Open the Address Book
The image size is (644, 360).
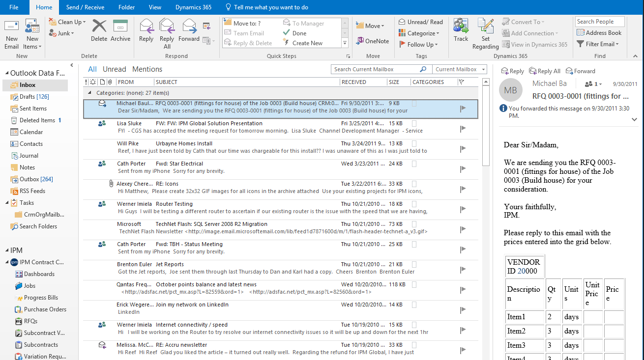[599, 33]
